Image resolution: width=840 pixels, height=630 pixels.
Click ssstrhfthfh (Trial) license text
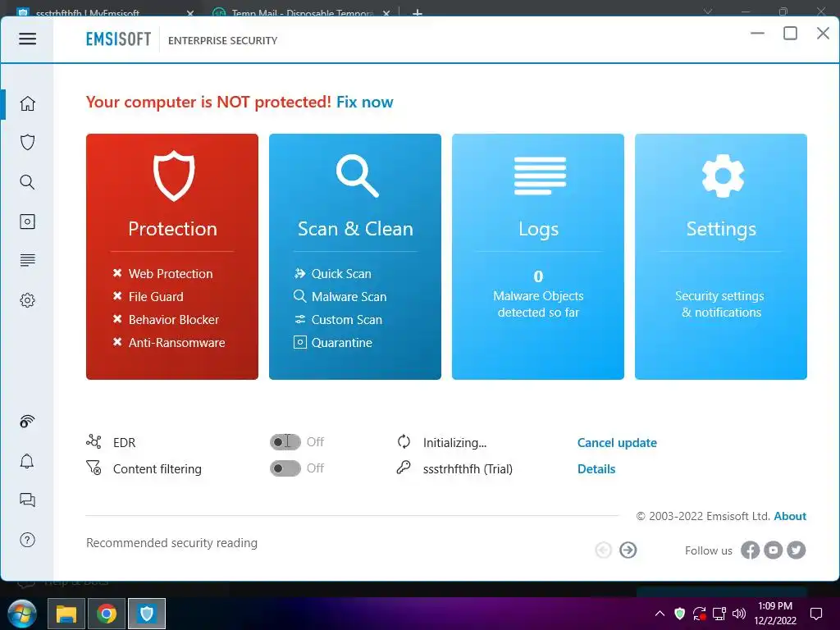pyautogui.click(x=468, y=468)
